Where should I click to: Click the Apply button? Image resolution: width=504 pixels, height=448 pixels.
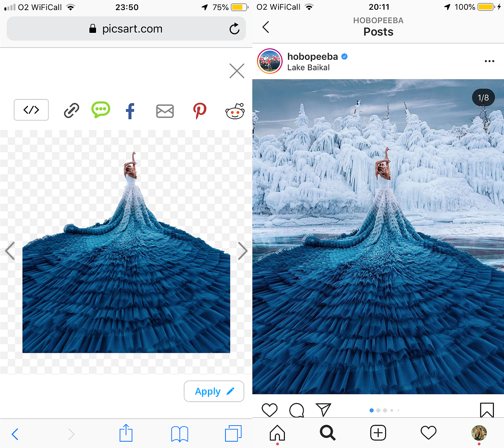tap(214, 391)
